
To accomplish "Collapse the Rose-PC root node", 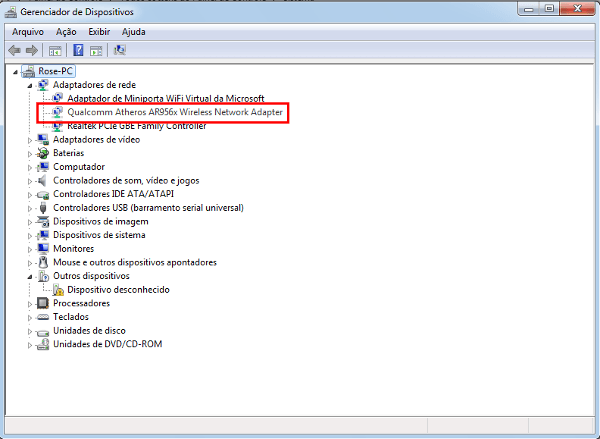I will (x=15, y=72).
